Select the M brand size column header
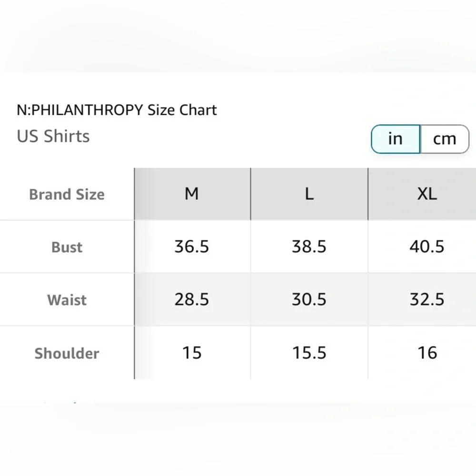The image size is (476, 476). click(x=192, y=194)
